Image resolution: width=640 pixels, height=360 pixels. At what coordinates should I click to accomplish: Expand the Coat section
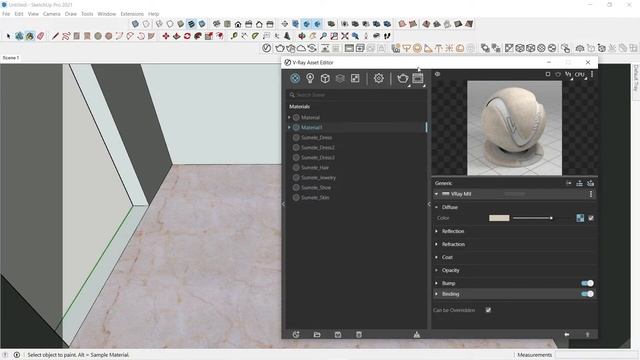click(436, 258)
